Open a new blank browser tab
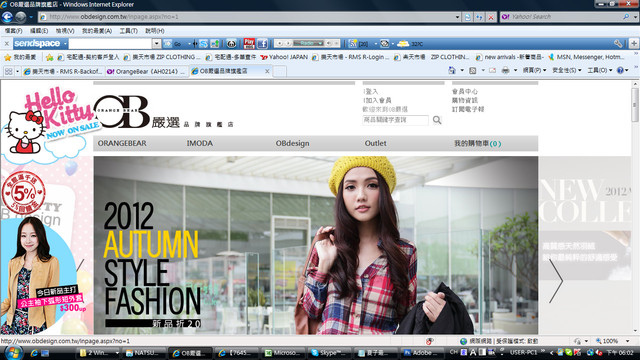This screenshot has height=360, width=640. [280, 71]
